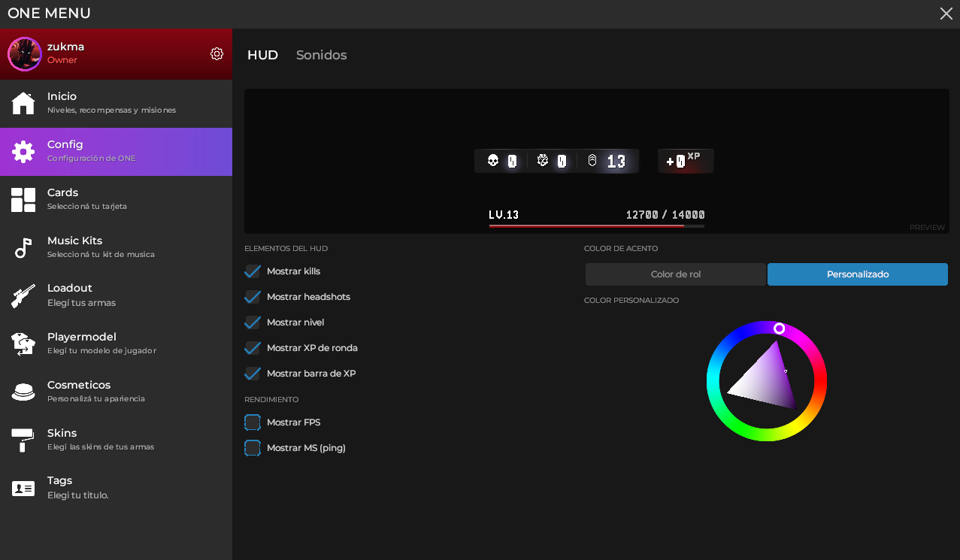Uncheck the Mostrar kills checkbox
This screenshot has height=560, width=960.
[x=253, y=271]
